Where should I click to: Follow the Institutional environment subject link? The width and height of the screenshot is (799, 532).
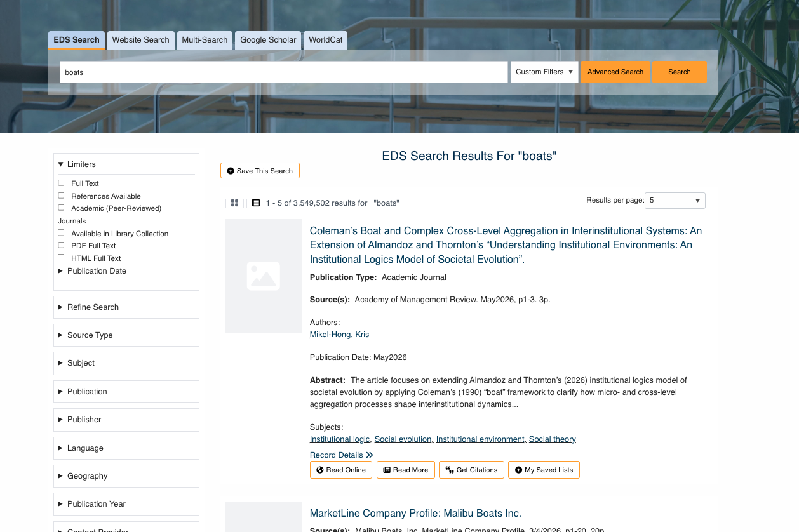[480, 439]
